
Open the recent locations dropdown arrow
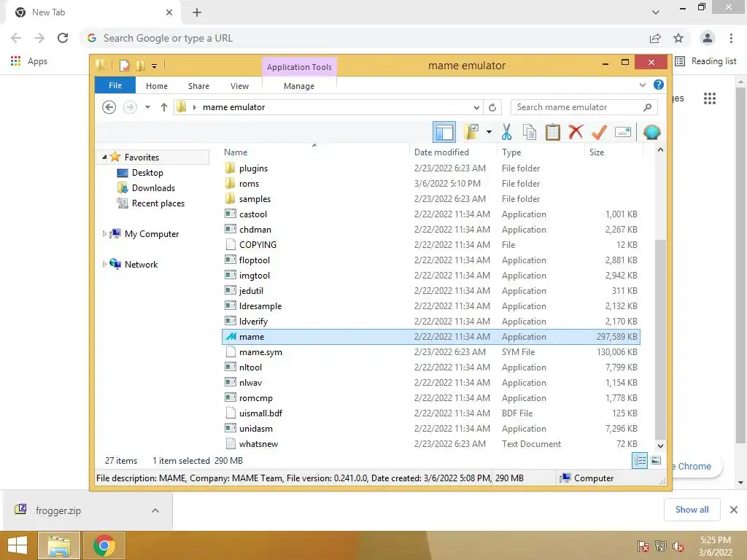click(x=147, y=107)
